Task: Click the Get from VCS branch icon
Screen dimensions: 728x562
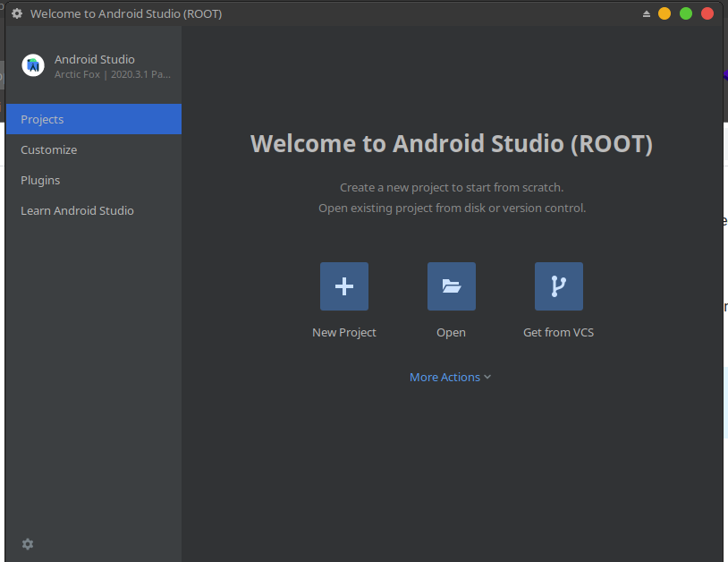Action: 559,286
